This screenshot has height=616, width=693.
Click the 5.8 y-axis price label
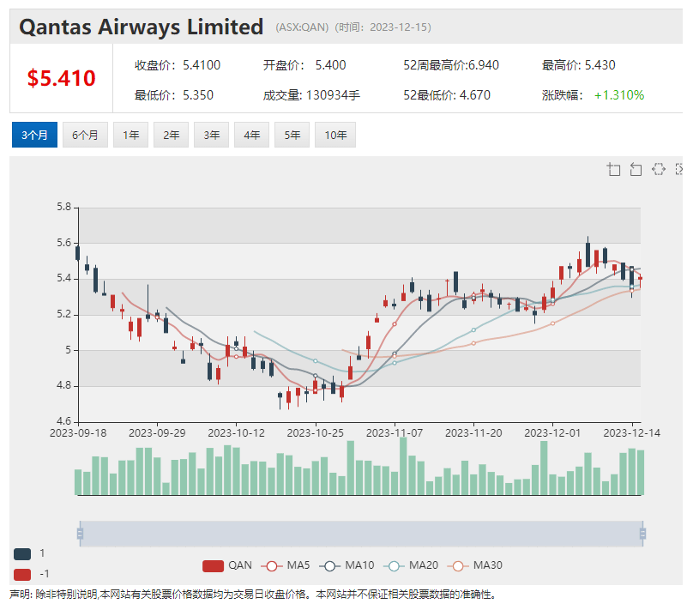pyautogui.click(x=63, y=207)
